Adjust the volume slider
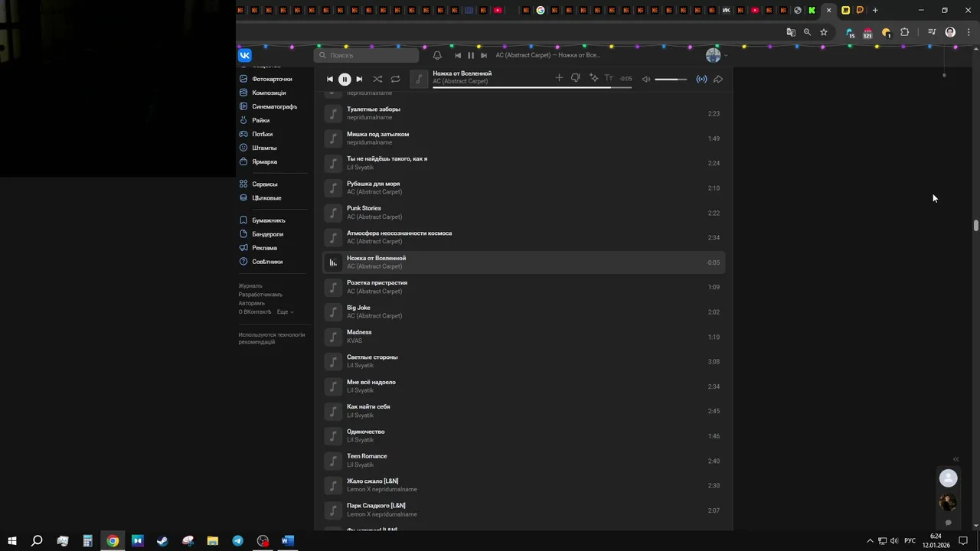The width and height of the screenshot is (980, 551). [671, 79]
